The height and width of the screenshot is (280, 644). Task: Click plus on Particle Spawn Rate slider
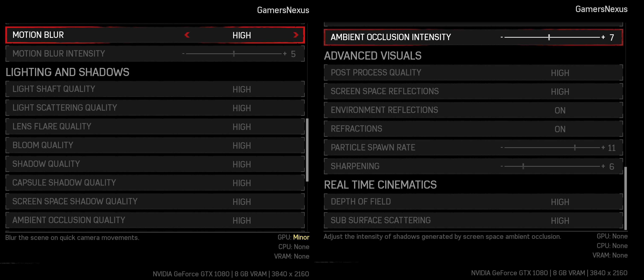603,147
